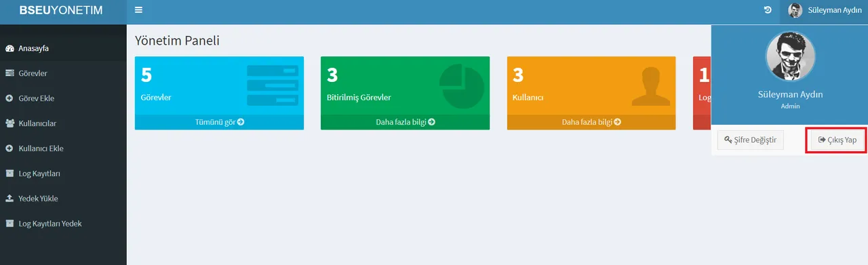Click Tümünü gör on the Görevler card
Image resolution: width=868 pixels, height=265 pixels.
(219, 122)
